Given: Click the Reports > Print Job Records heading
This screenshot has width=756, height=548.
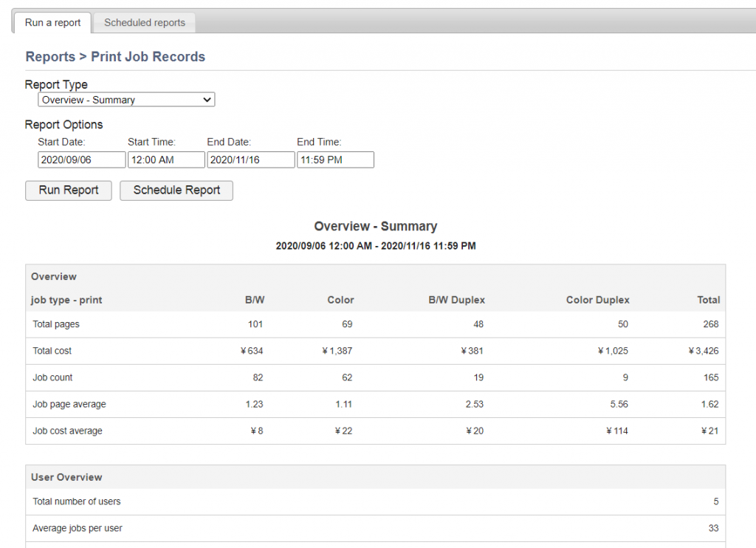Looking at the screenshot, I should click(x=115, y=57).
